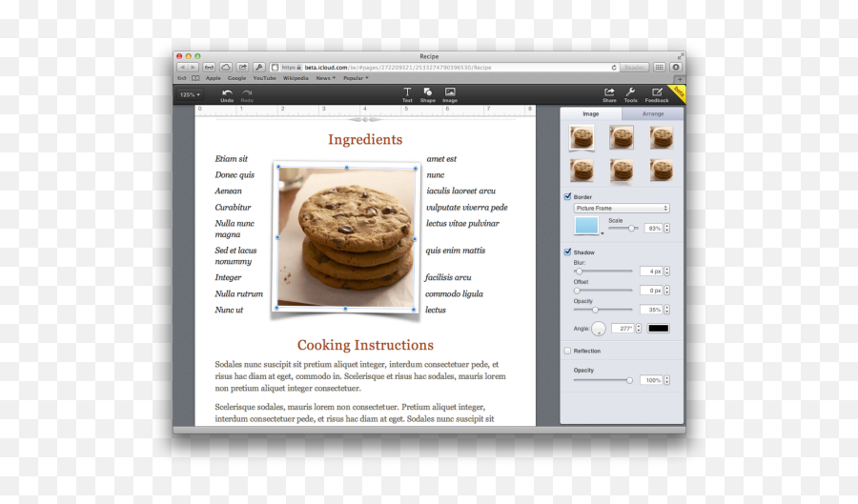Click the Angle 277° stepper
858x504 pixels.
[x=639, y=328]
